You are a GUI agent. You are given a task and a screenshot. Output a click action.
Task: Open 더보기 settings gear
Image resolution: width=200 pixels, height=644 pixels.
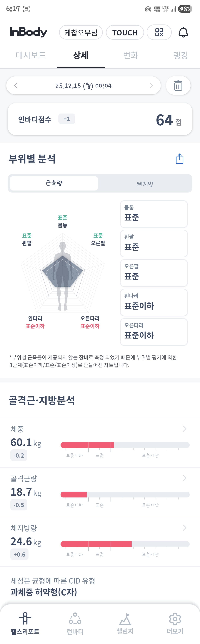[175, 619]
